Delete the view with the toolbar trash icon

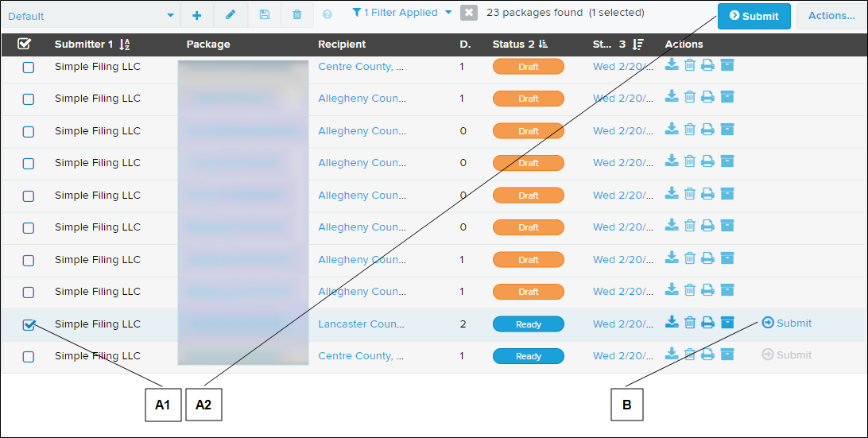click(297, 15)
